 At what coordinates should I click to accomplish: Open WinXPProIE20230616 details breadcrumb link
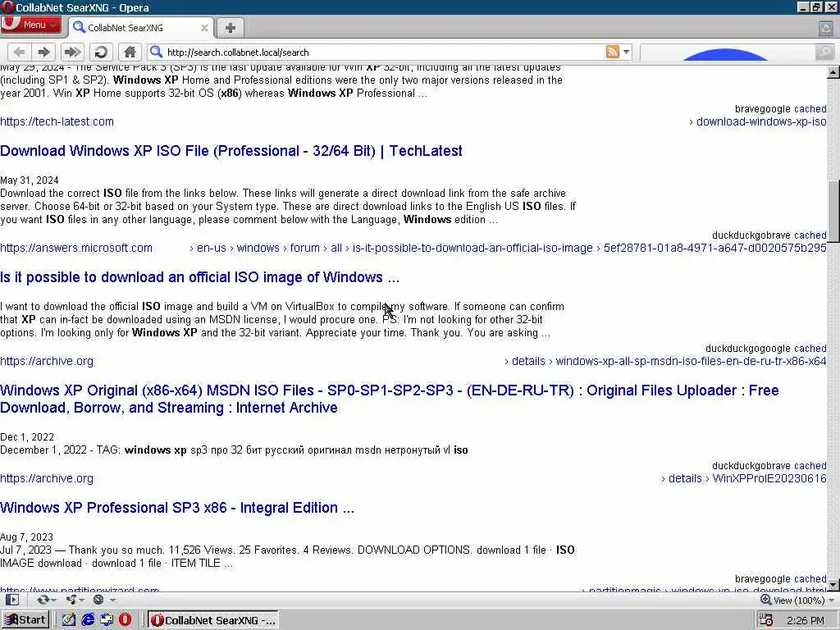769,478
